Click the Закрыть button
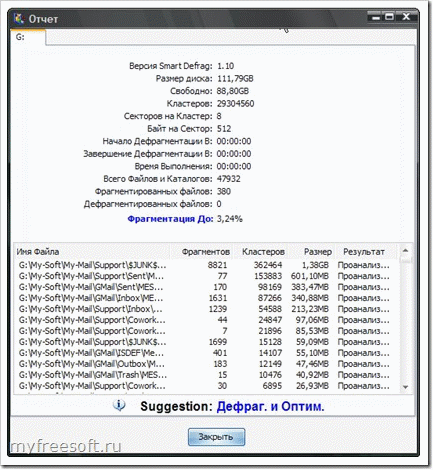 (x=216, y=437)
